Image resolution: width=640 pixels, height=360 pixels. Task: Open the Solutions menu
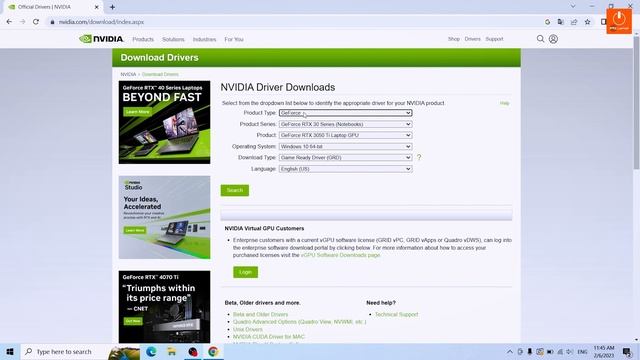pyautogui.click(x=173, y=40)
